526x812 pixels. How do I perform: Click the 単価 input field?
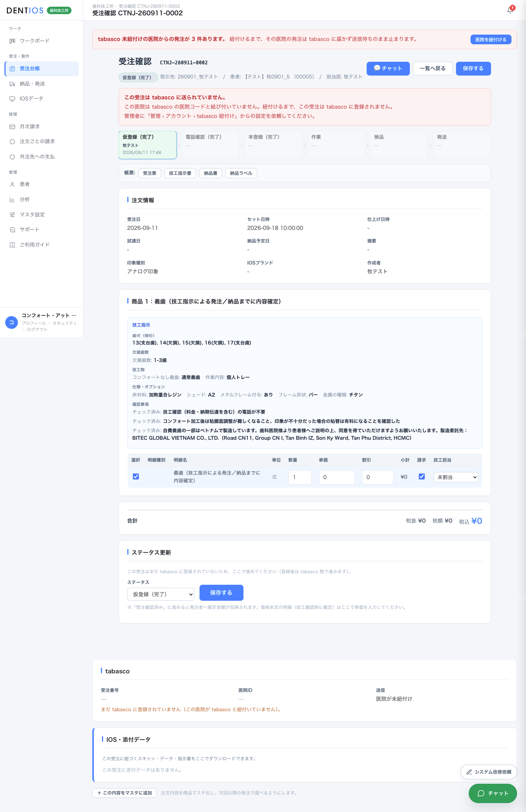[x=337, y=477]
